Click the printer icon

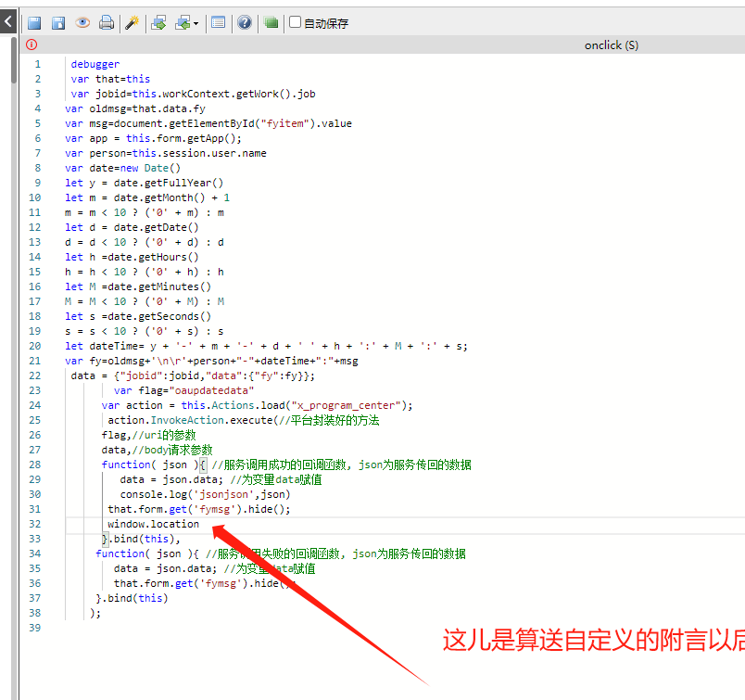107,23
